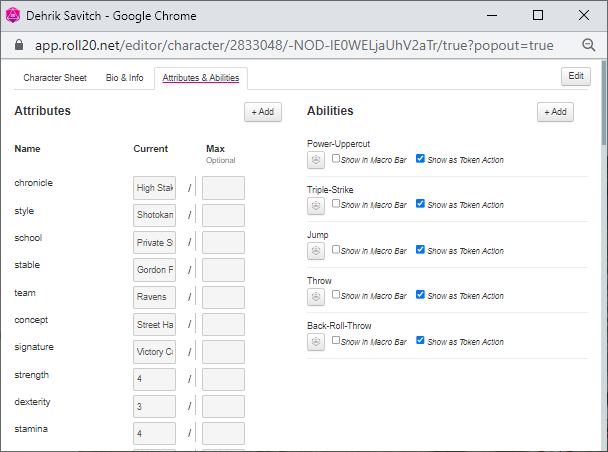The image size is (608, 452).
Task: Click the padlock site info icon
Action: [x=15, y=46]
